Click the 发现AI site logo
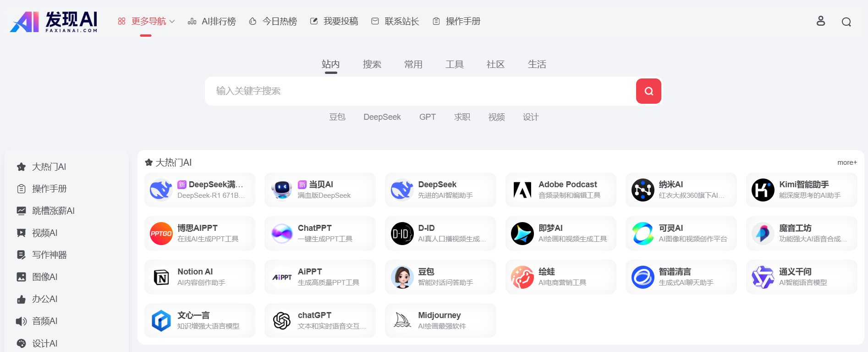Image resolution: width=868 pixels, height=352 pixels. coord(54,21)
